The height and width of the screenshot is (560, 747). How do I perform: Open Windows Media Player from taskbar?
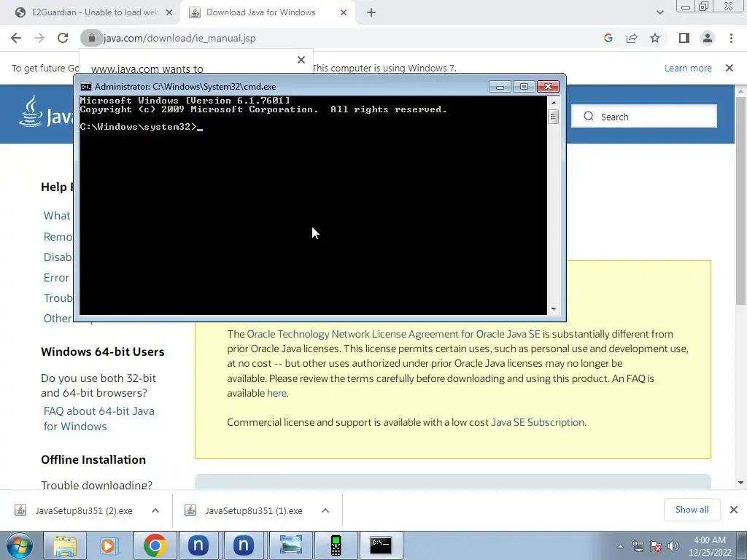[109, 545]
